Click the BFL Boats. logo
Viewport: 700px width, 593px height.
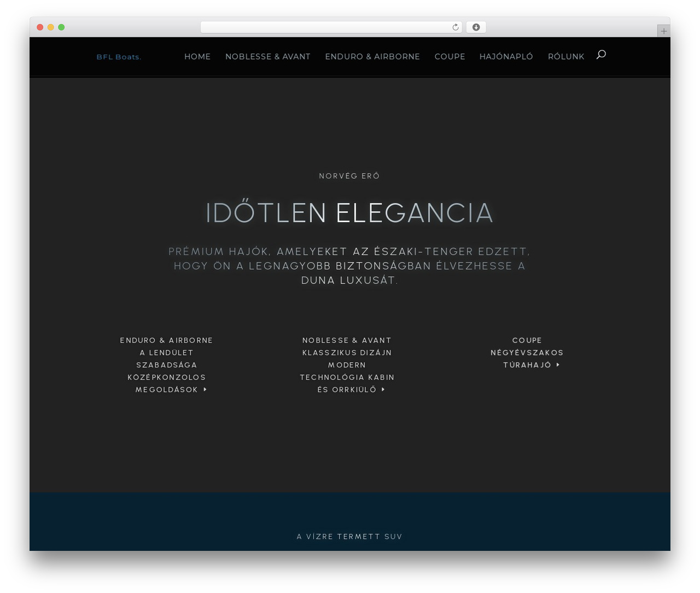click(x=119, y=57)
